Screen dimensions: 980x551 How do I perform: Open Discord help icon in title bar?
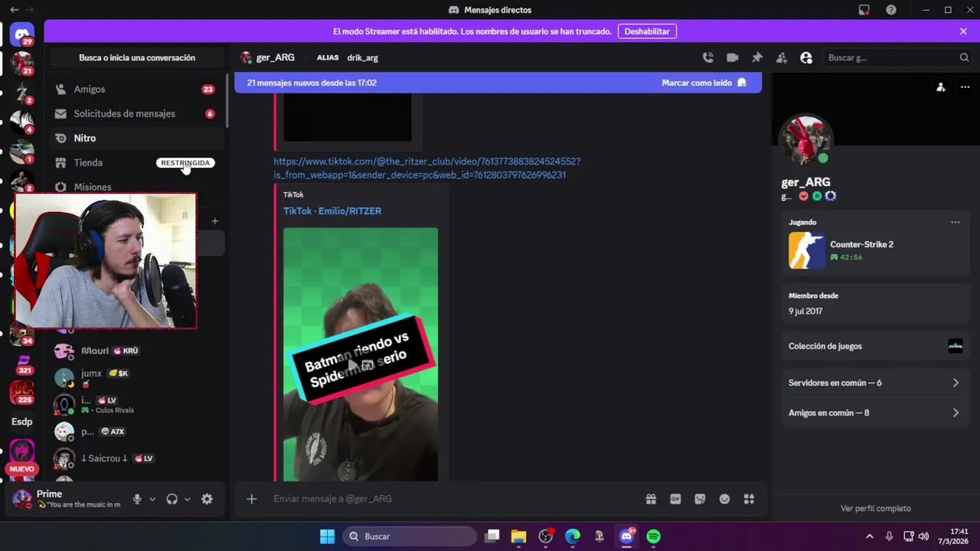click(x=891, y=10)
